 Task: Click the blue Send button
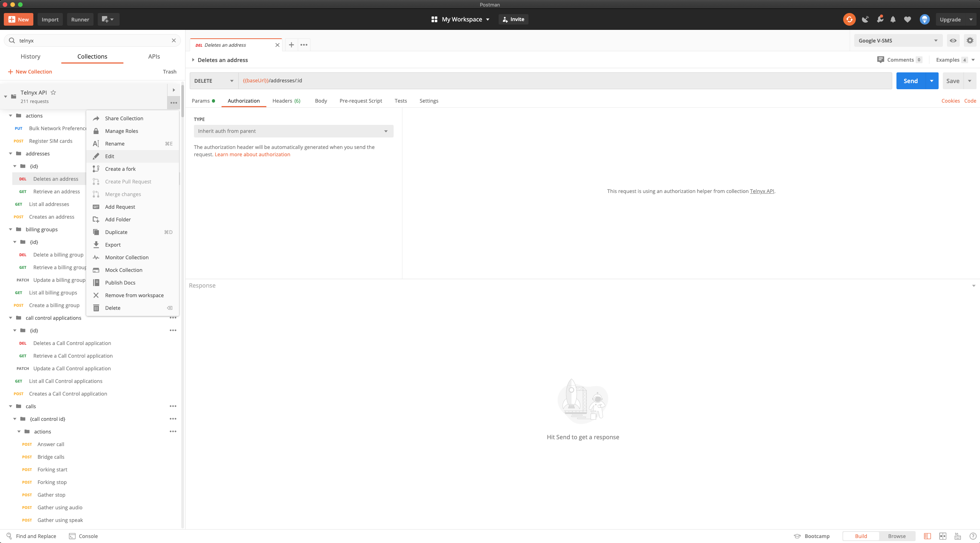pos(911,81)
